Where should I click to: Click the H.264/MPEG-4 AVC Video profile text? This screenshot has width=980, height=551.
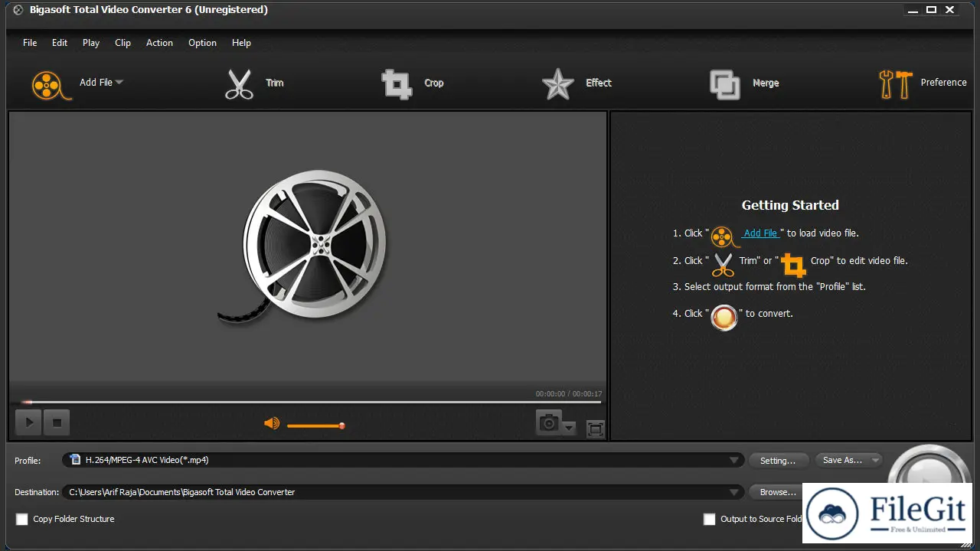(x=147, y=460)
